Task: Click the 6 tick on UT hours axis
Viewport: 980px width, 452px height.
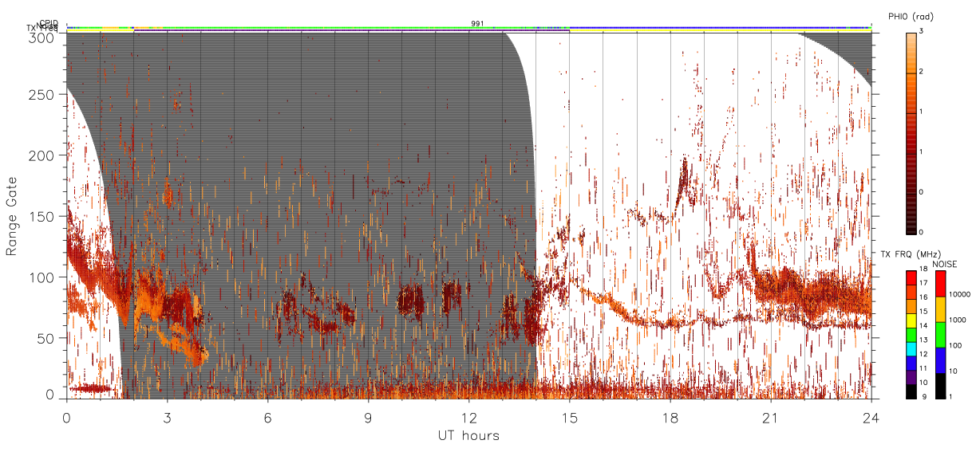Action: tap(267, 418)
